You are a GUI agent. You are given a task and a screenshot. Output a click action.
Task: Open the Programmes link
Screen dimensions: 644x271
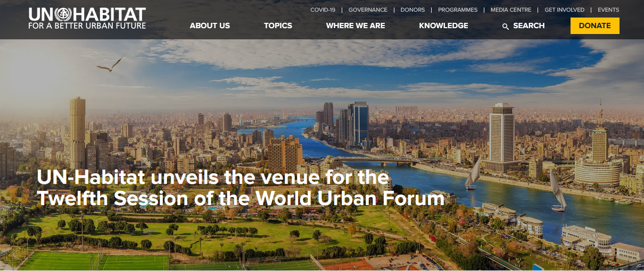(x=458, y=10)
